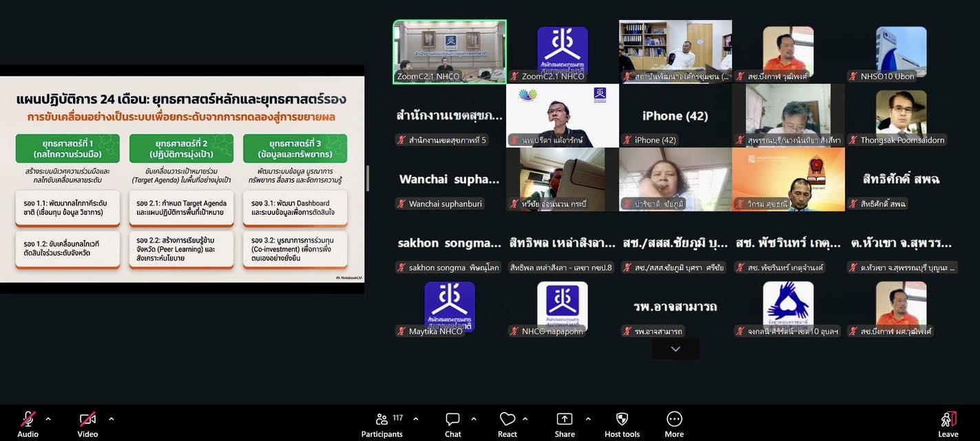
Task: Click the Share screen icon
Action: point(565,419)
